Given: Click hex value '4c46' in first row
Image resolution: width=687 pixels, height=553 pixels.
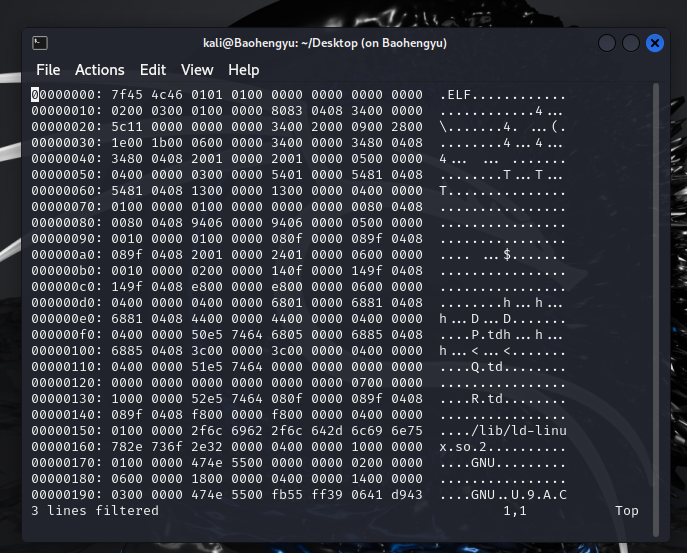Looking at the screenshot, I should [x=167, y=95].
